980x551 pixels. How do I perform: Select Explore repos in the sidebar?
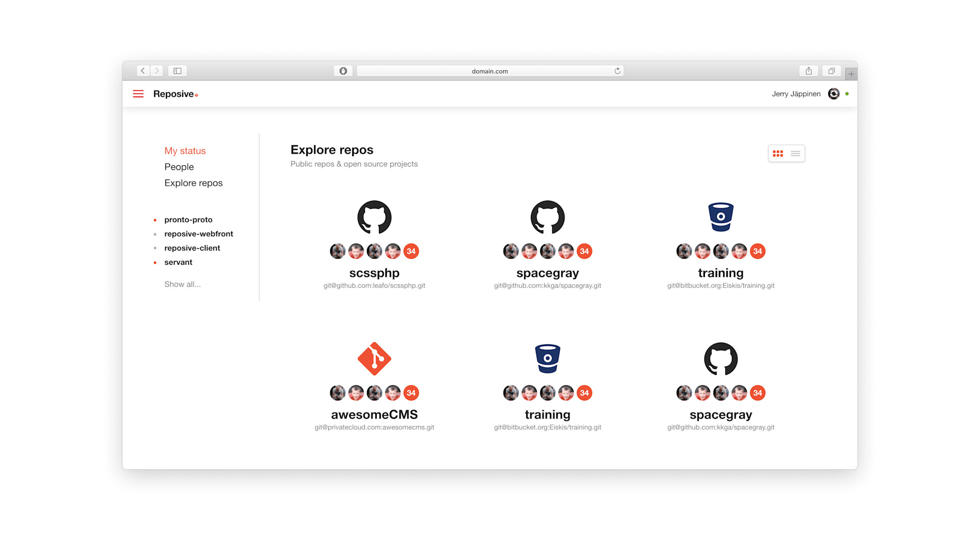point(193,183)
